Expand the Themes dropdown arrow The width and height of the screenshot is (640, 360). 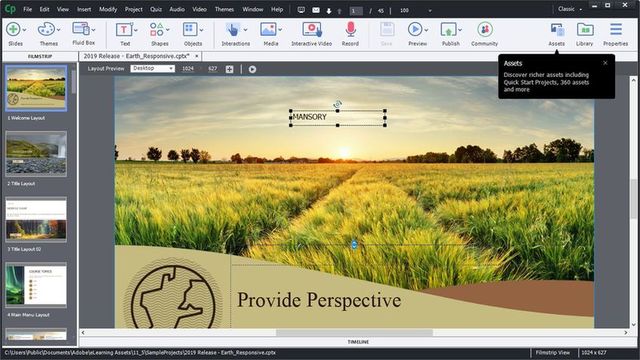59,30
